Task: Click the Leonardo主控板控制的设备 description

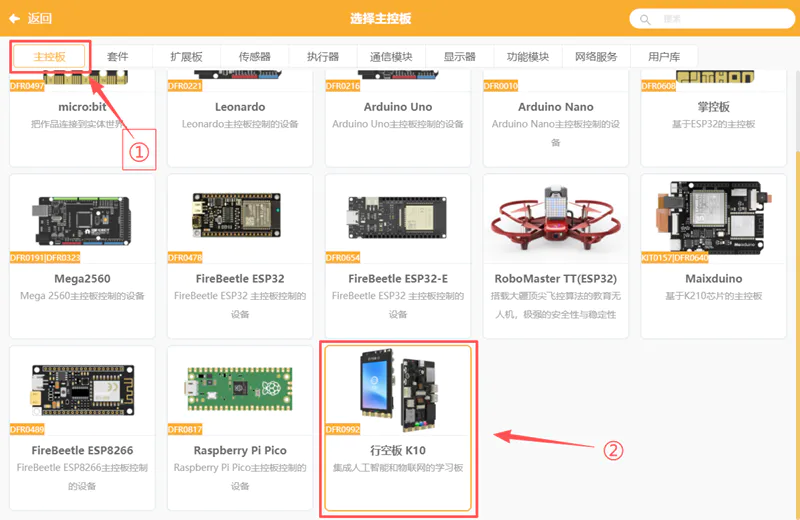Action: [240, 124]
